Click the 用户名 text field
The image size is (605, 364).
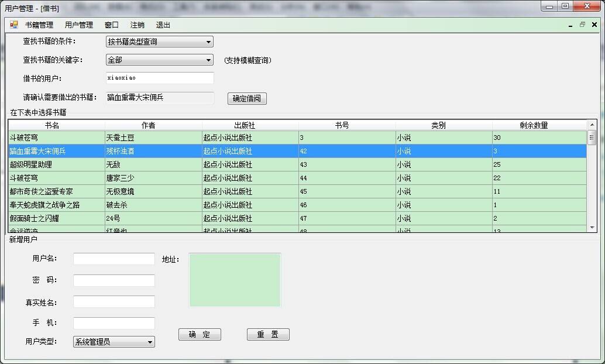(x=114, y=258)
